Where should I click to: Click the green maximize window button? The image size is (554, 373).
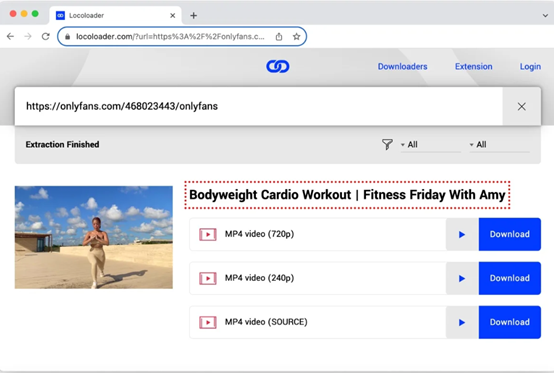tap(35, 13)
